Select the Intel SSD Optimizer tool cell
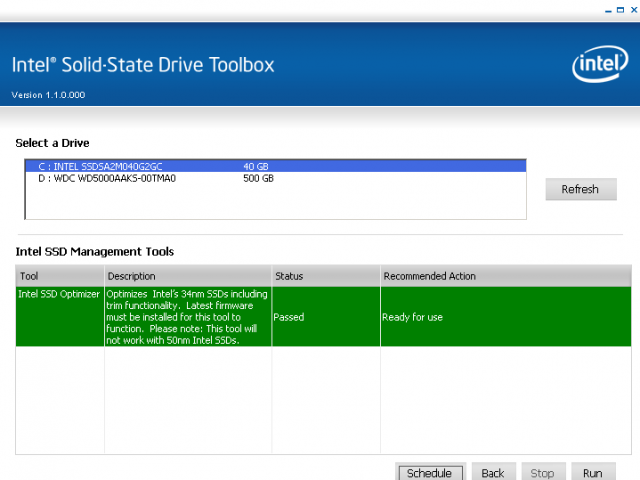 60,317
